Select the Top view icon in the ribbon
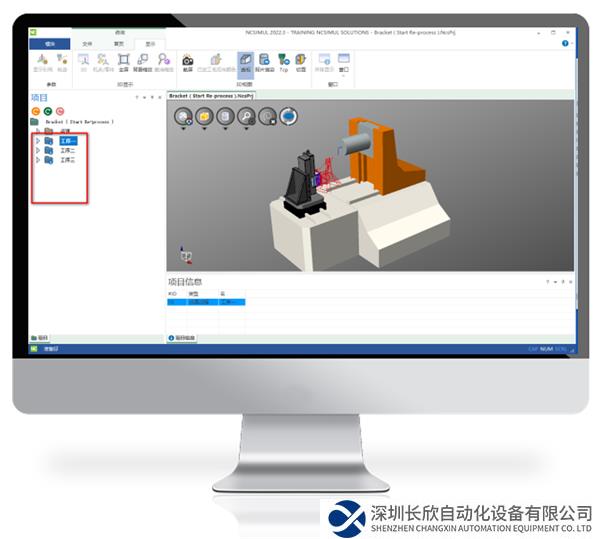 tap(283, 61)
